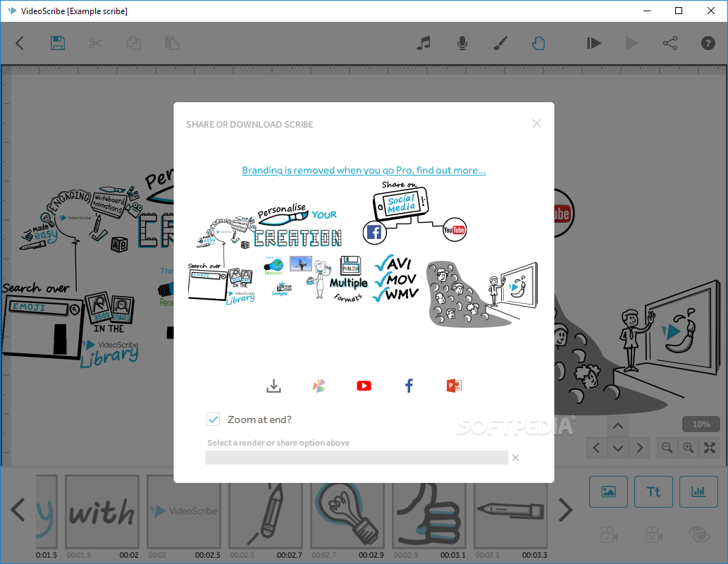The height and width of the screenshot is (564, 728).
Task: Open the music track icon
Action: (x=424, y=44)
